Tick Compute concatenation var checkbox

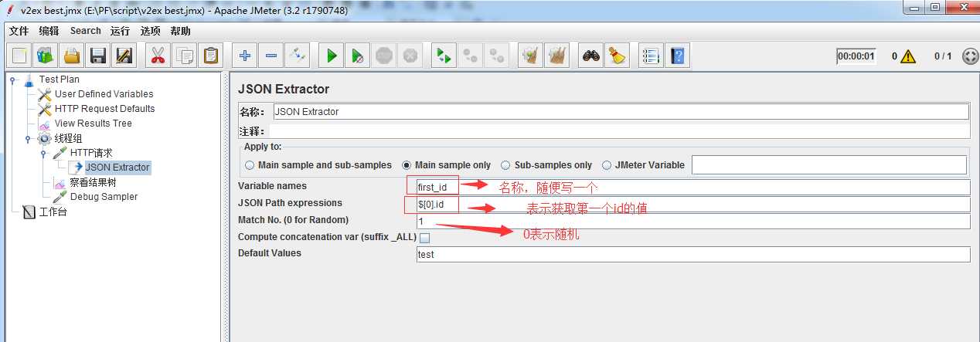424,238
